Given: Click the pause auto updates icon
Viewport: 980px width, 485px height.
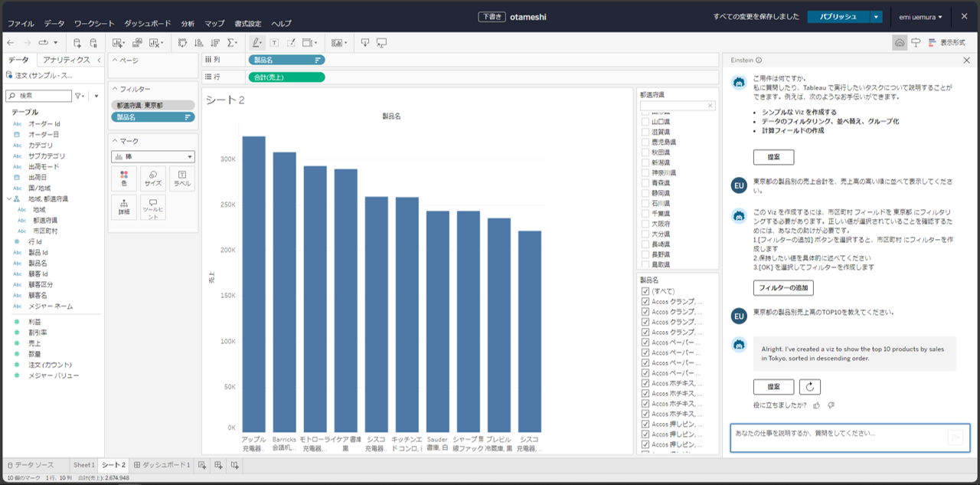Looking at the screenshot, I should (93, 43).
